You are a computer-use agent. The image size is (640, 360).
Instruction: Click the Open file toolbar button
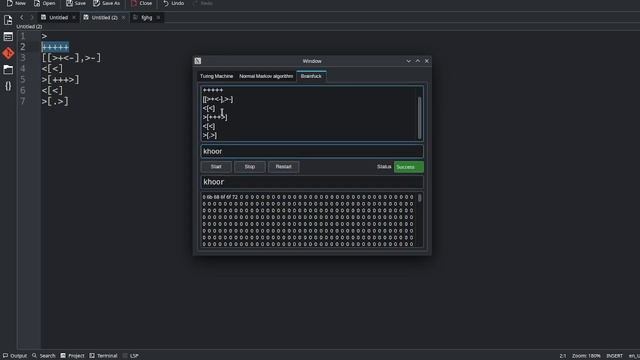44,3
